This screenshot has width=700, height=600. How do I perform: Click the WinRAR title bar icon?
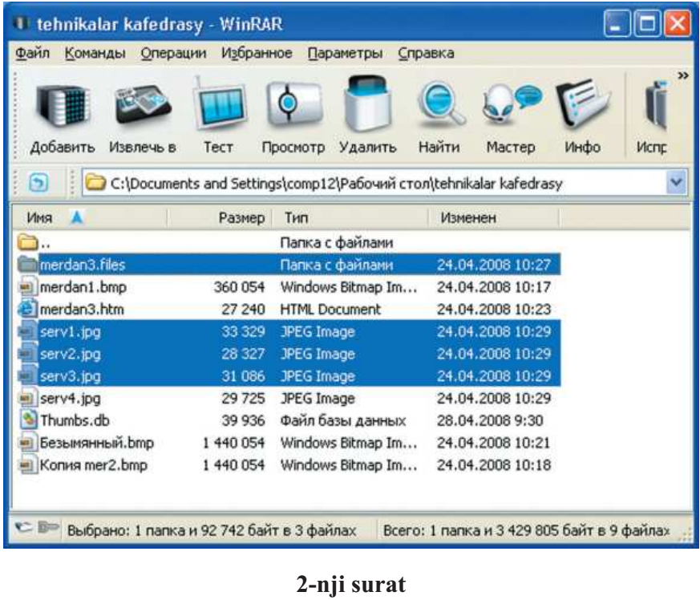pyautogui.click(x=22, y=23)
